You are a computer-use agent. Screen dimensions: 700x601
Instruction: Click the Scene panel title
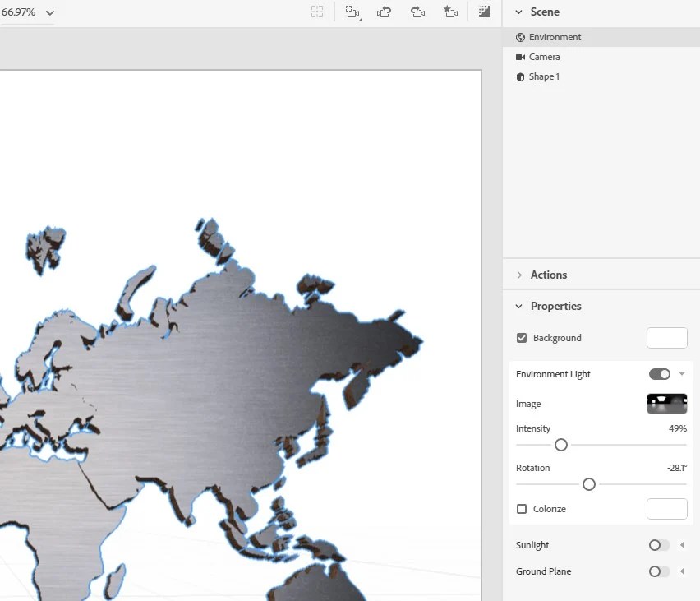point(545,12)
